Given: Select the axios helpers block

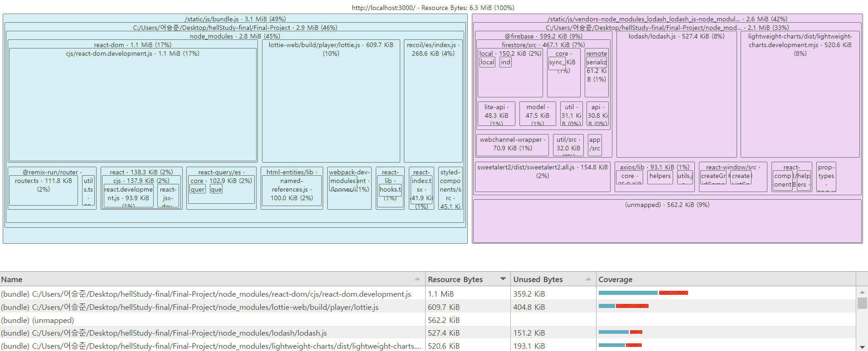Looking at the screenshot, I should 659,177.
